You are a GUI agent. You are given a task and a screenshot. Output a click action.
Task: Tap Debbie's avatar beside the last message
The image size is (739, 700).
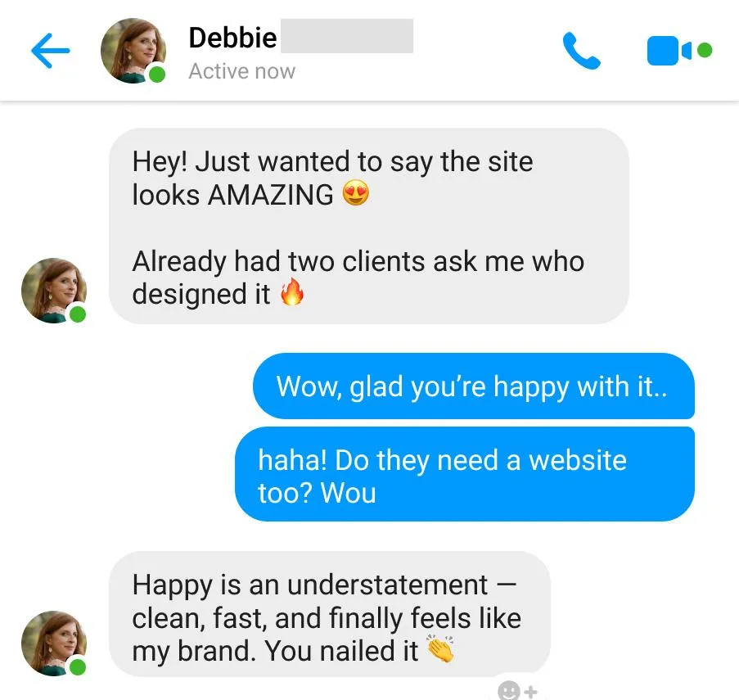(54, 644)
